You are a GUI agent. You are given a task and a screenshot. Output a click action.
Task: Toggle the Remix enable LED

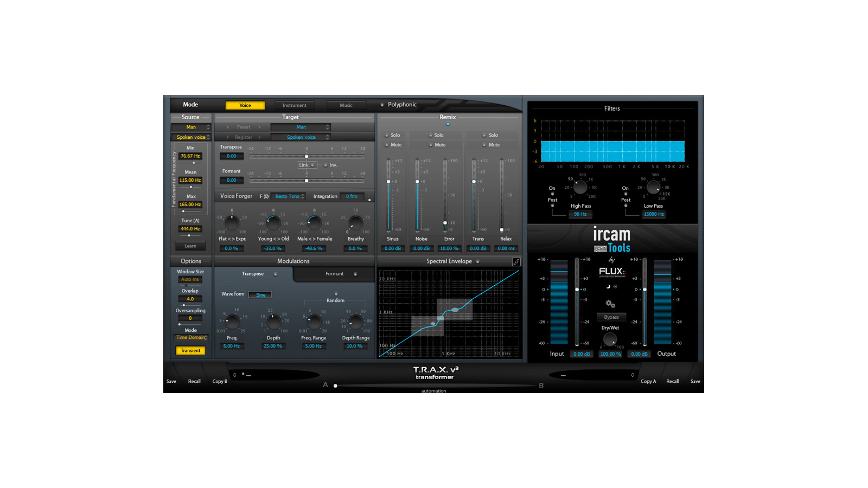(x=448, y=124)
